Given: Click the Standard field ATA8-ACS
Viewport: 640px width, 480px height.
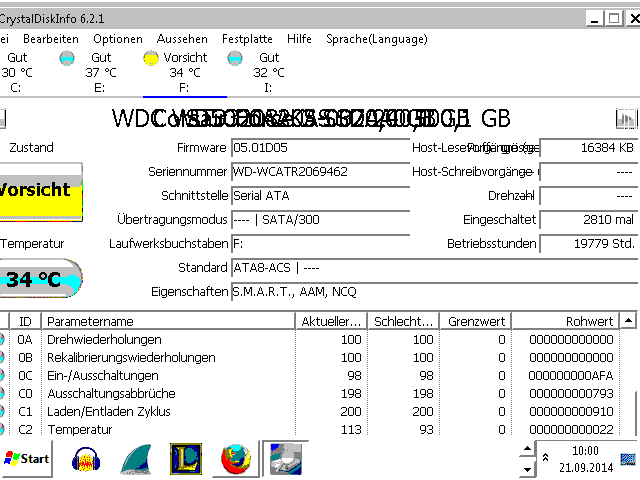Looking at the screenshot, I should pos(434,268).
